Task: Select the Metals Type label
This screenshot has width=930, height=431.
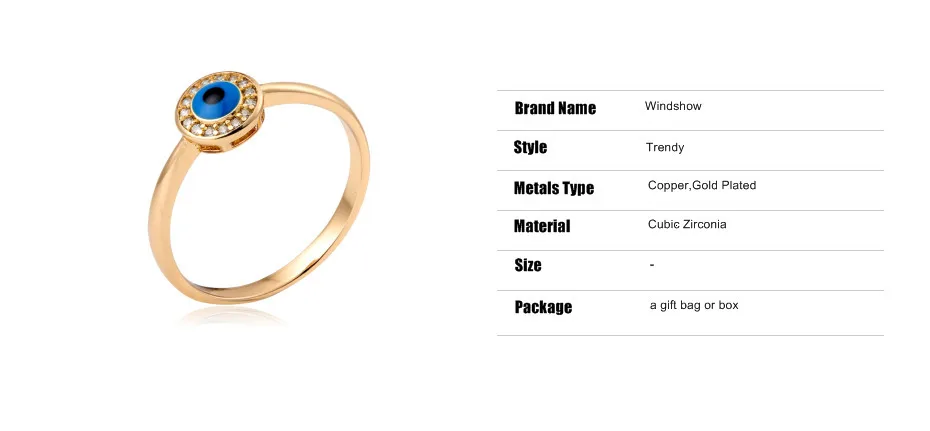Action: [x=554, y=189]
